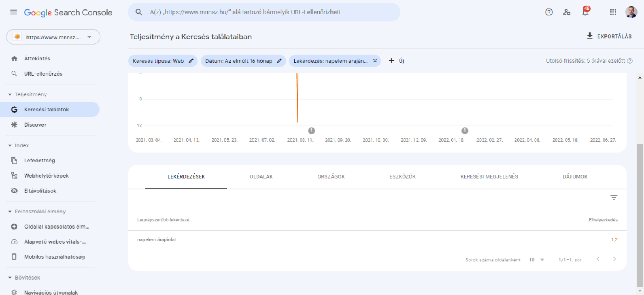Switch to the ESZKÖZÖK tab

coord(403,176)
